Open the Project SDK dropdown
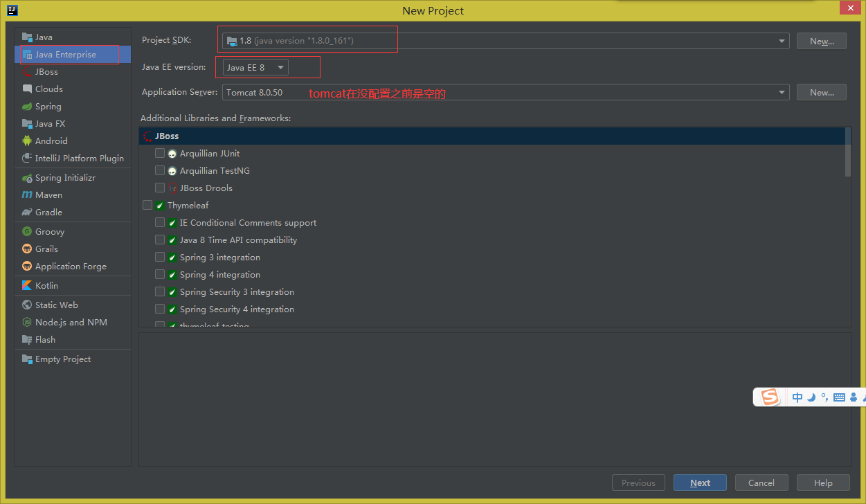866x504 pixels. pyautogui.click(x=505, y=41)
